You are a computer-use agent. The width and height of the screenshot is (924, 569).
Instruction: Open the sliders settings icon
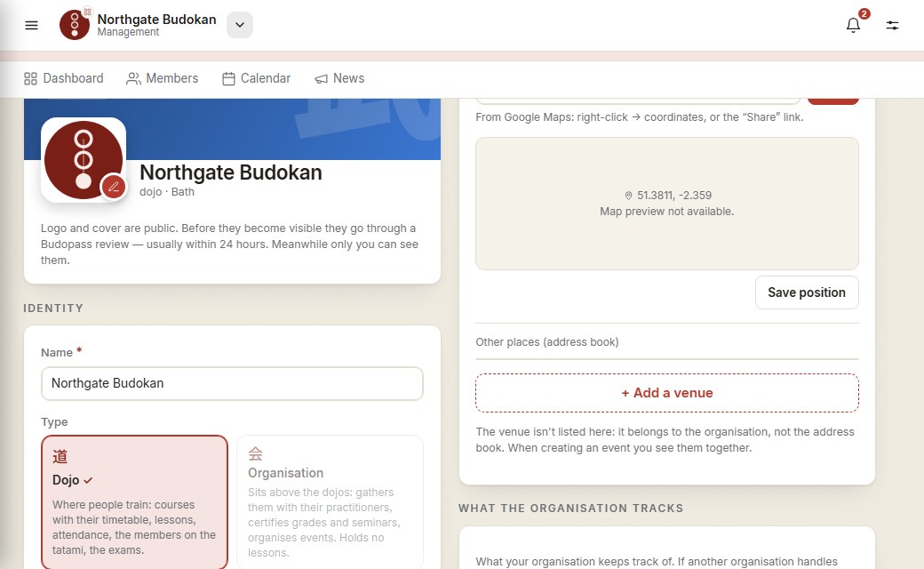point(892,26)
